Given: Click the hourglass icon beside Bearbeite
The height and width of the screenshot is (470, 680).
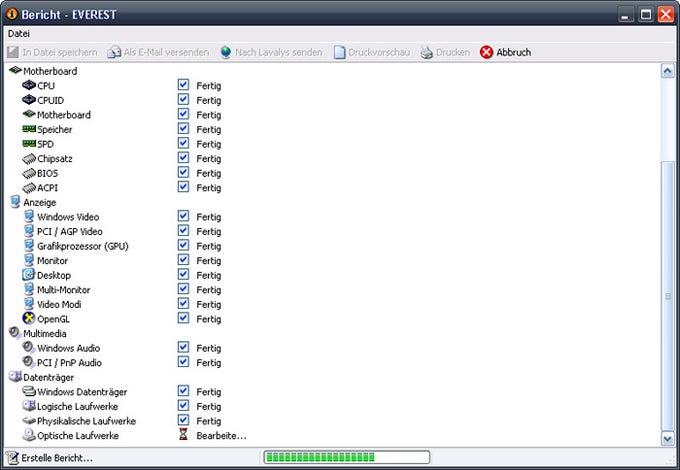Looking at the screenshot, I should pos(183,434).
